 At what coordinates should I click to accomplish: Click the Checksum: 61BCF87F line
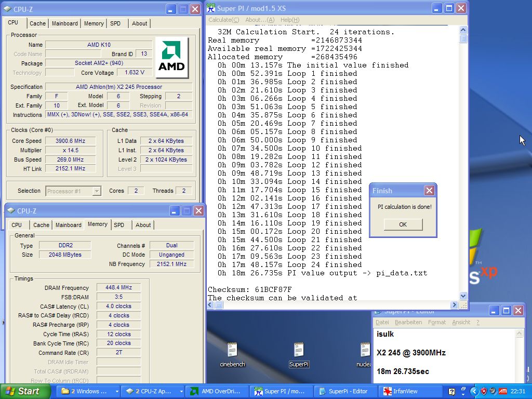coord(250,289)
